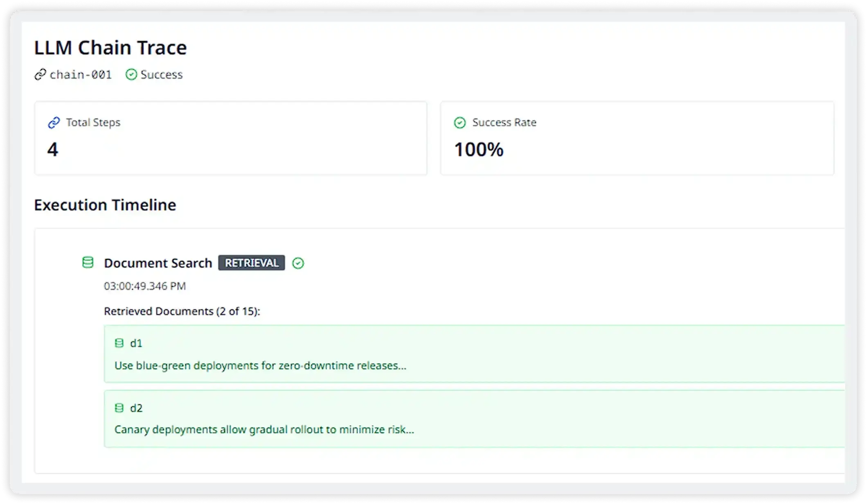867x504 pixels.
Task: Click the database icon next to d2
Action: 119,408
